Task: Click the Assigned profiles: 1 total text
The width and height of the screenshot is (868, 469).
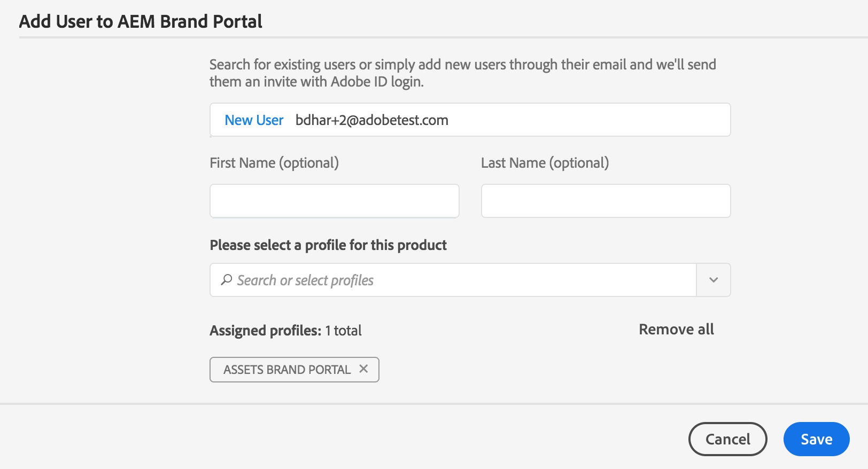Action: coord(285,331)
